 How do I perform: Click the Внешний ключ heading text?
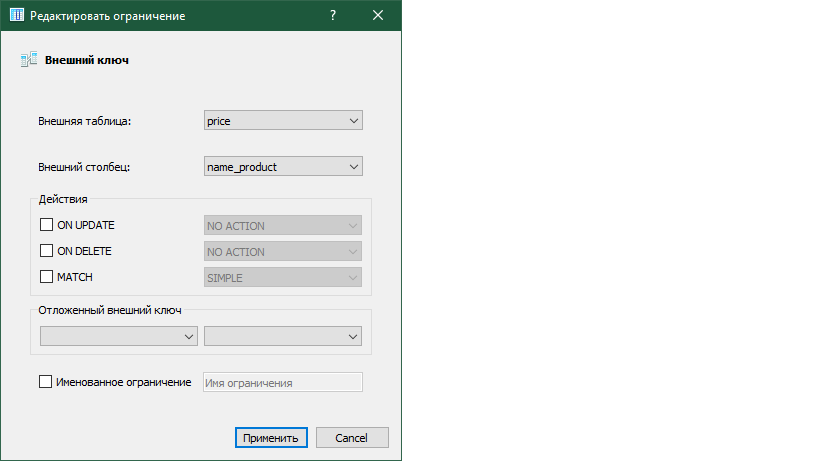87,60
